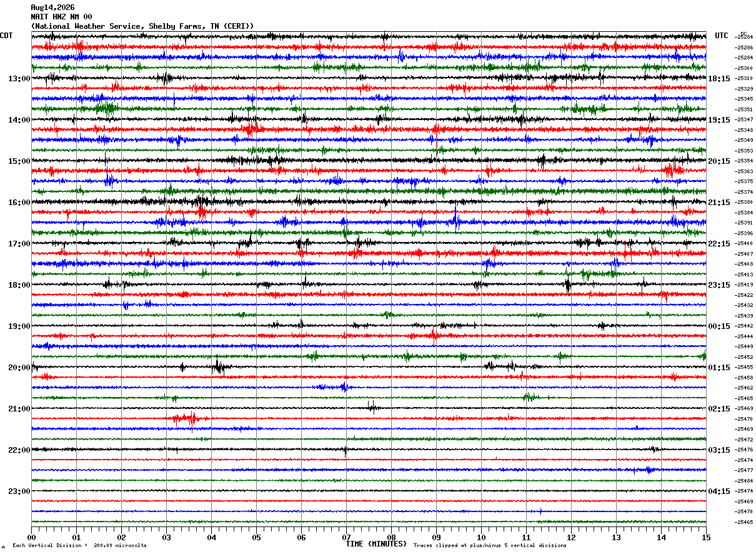This screenshot has height=554, width=756.
Task: Click the 20:15 UTC time label
Action: [x=719, y=161]
